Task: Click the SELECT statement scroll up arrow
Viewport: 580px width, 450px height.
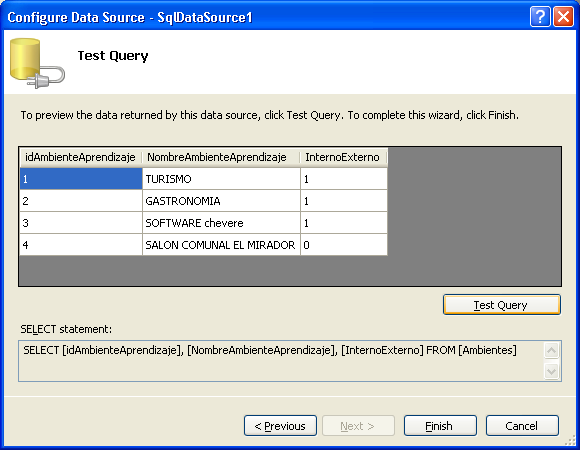Action: 552,350
